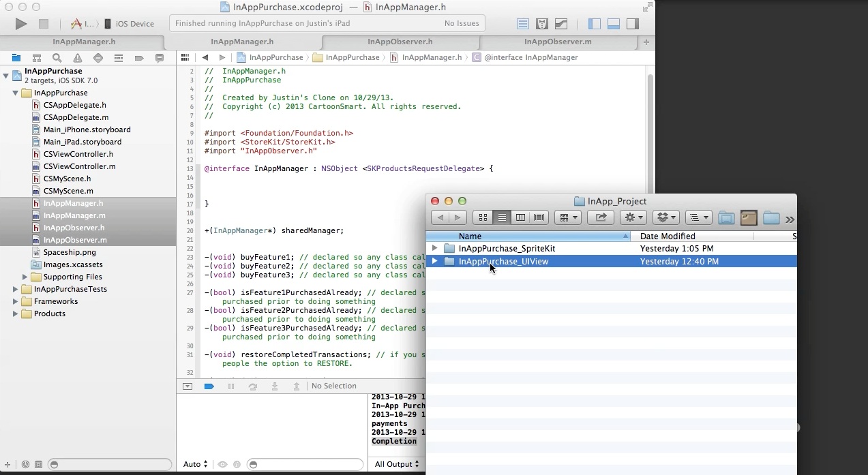Select the Version editor button
The image size is (868, 475).
[561, 24]
